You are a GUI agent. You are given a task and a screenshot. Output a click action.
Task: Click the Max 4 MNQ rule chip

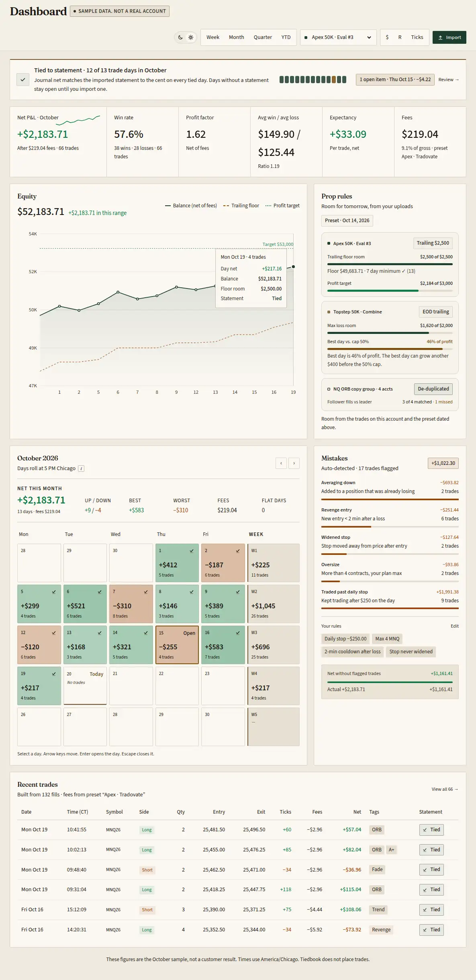click(x=387, y=639)
